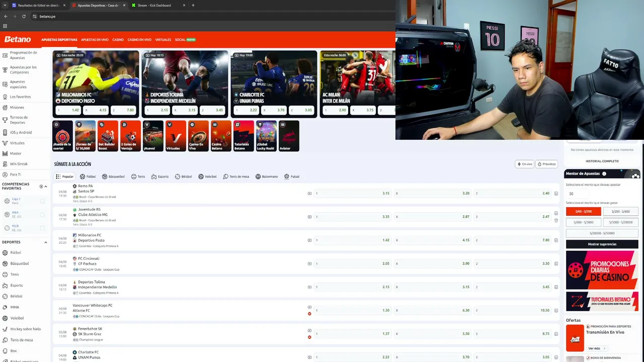Bet on draw at 4.15 in Millonarios list row
The width and height of the screenshot is (644, 362).
(x=433, y=240)
